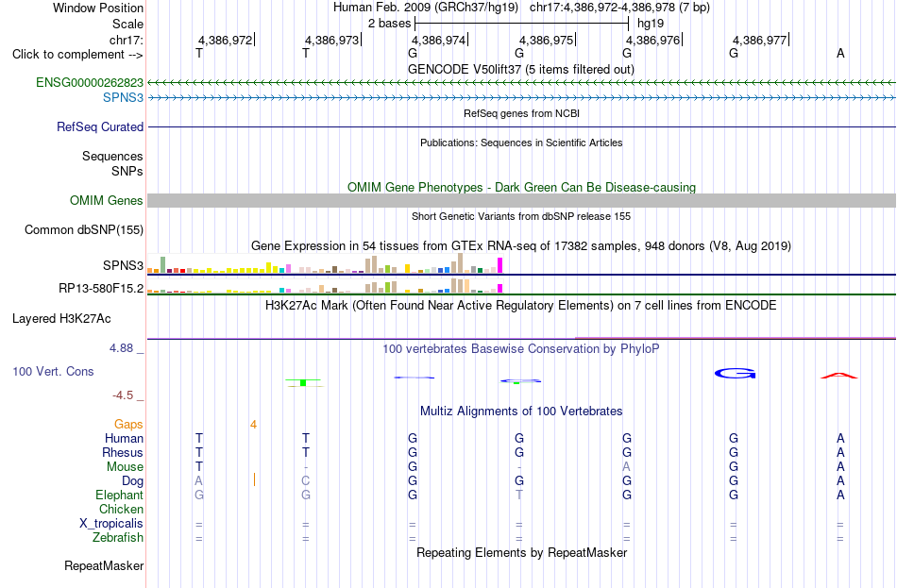Image resolution: width=897 pixels, height=588 pixels.
Task: Click the H3K27Ac Mark track title
Action: (520, 306)
